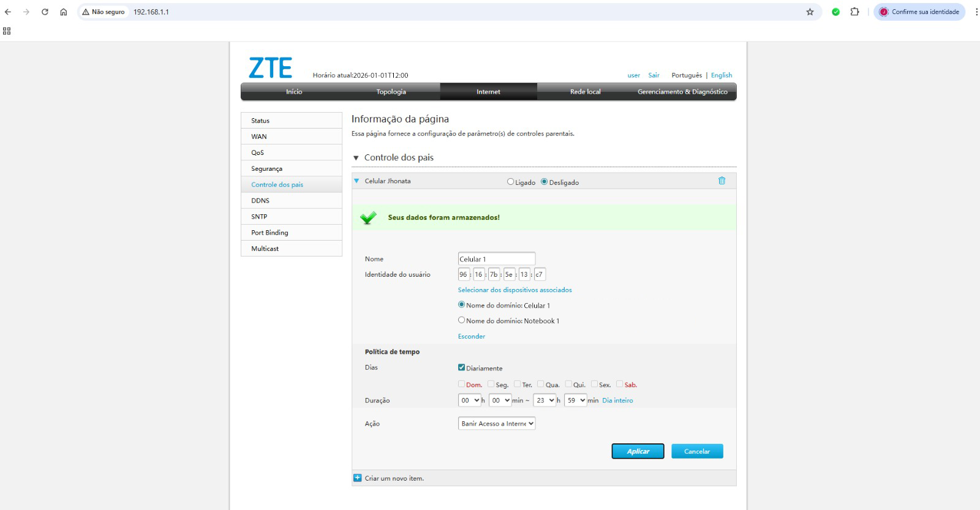Open end minute dropdown showing 59
The height and width of the screenshot is (510, 980).
(x=575, y=400)
